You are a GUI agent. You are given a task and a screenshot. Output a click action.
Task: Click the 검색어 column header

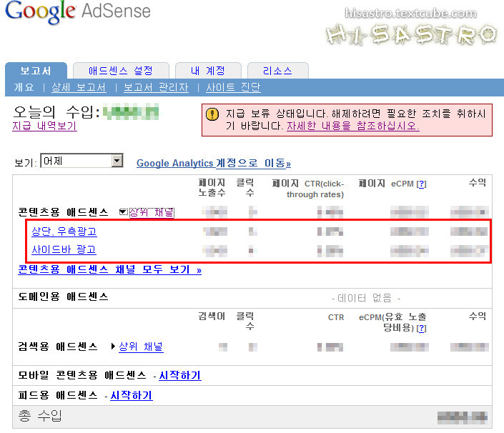click(x=212, y=317)
